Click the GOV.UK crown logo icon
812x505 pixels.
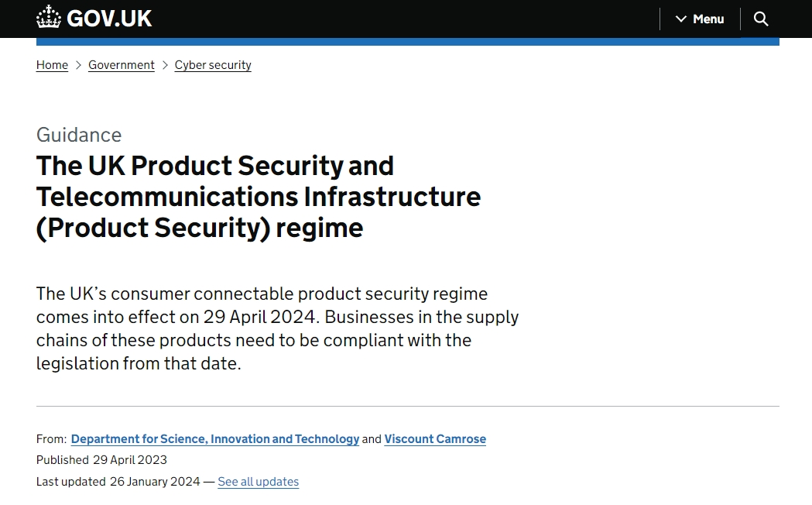[x=49, y=18]
